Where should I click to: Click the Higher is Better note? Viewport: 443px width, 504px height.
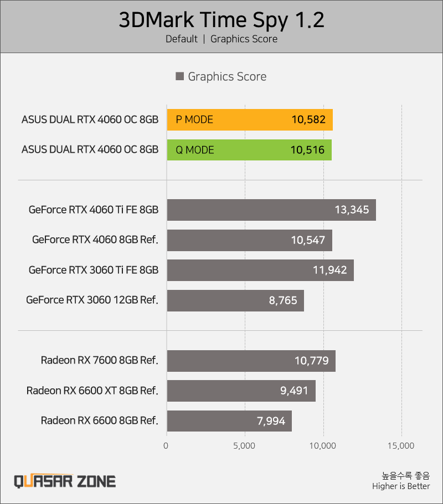coord(401,486)
